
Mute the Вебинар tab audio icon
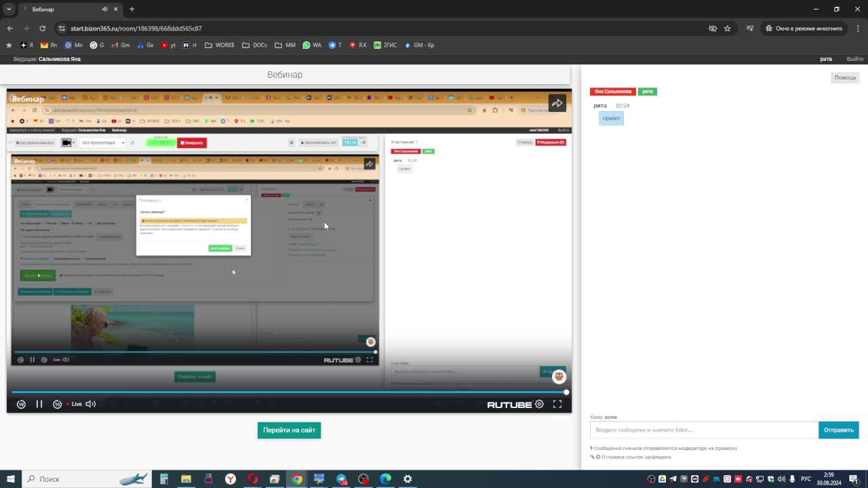(104, 9)
